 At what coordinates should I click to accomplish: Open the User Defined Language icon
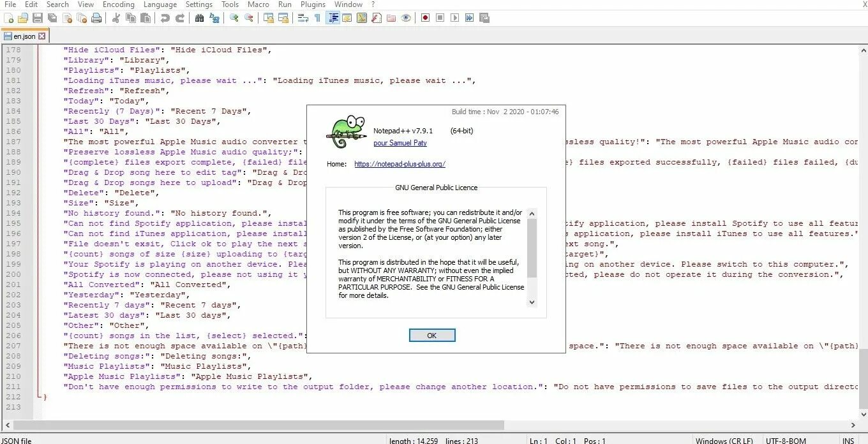coord(347,18)
